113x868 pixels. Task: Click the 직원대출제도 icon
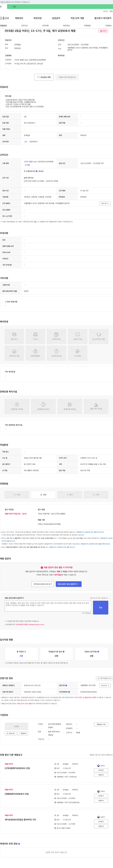tap(35, 353)
